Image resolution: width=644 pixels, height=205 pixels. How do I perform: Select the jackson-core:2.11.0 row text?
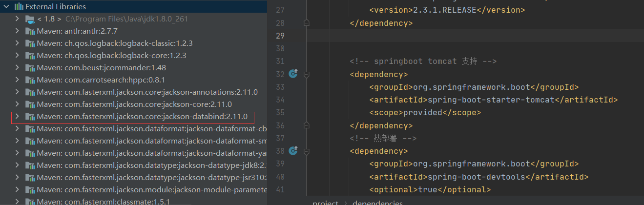(134, 104)
